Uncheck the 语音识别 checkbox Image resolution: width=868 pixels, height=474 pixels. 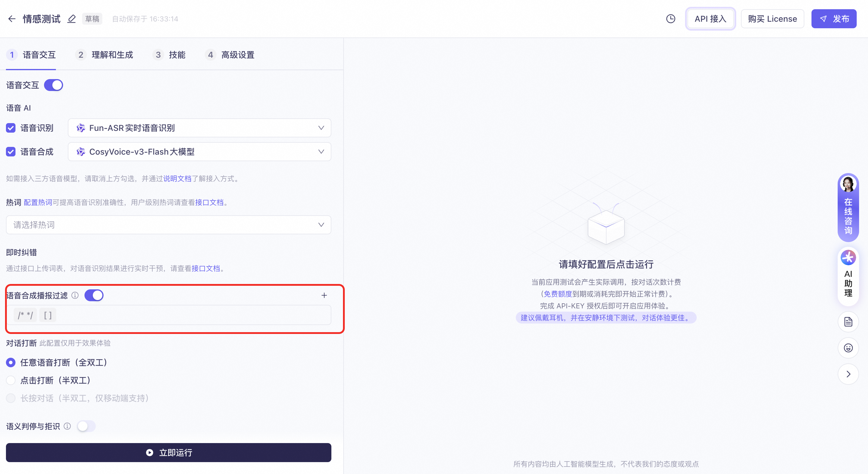11,128
